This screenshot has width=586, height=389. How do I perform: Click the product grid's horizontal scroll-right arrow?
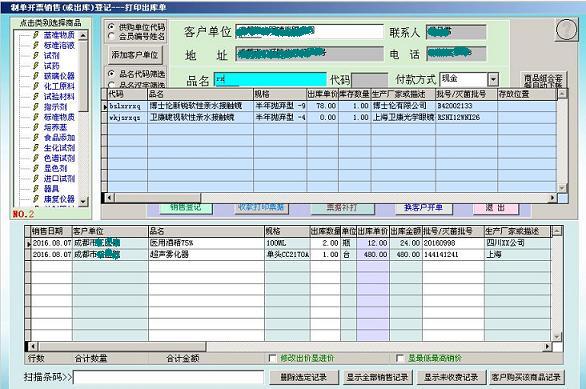click(552, 197)
